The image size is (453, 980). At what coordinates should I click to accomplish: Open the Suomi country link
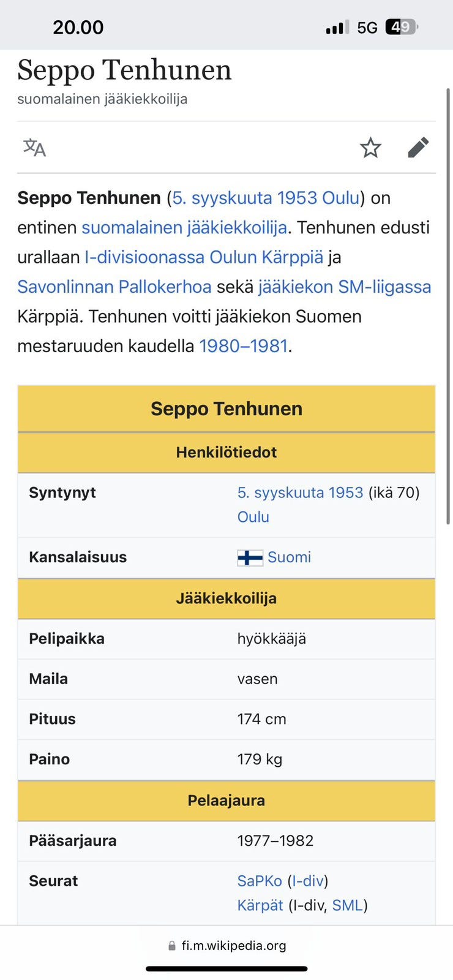point(289,557)
